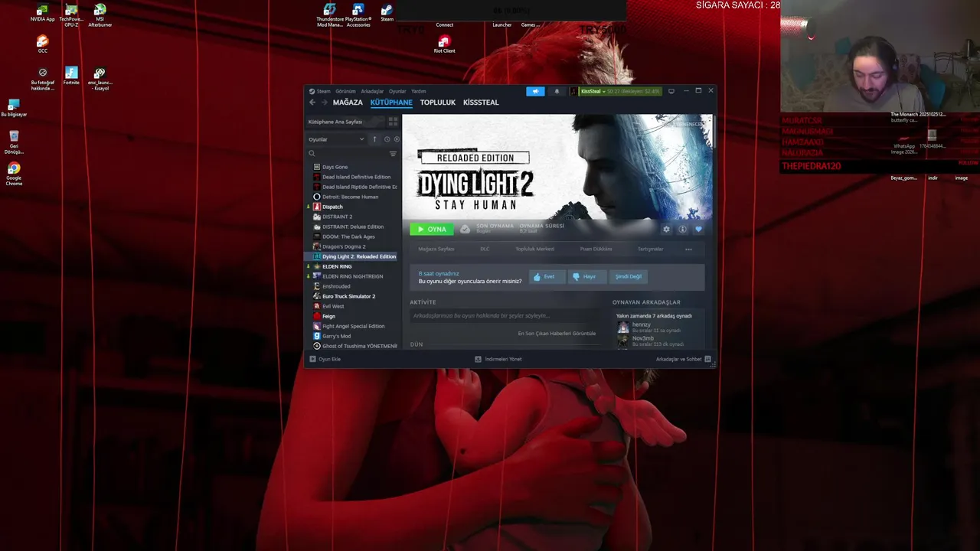This screenshot has height=551, width=980.
Task: View En Son Çıkan Haberleri Görüntüle
Action: pyautogui.click(x=557, y=334)
